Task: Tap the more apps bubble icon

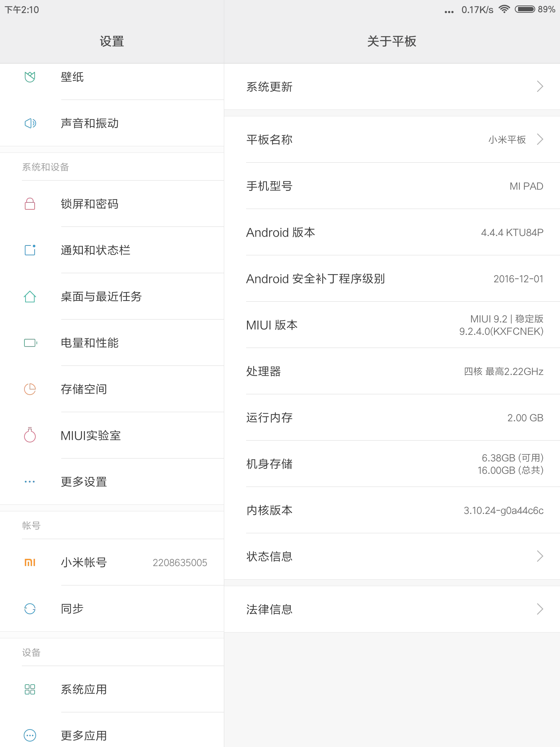Action: (x=30, y=735)
